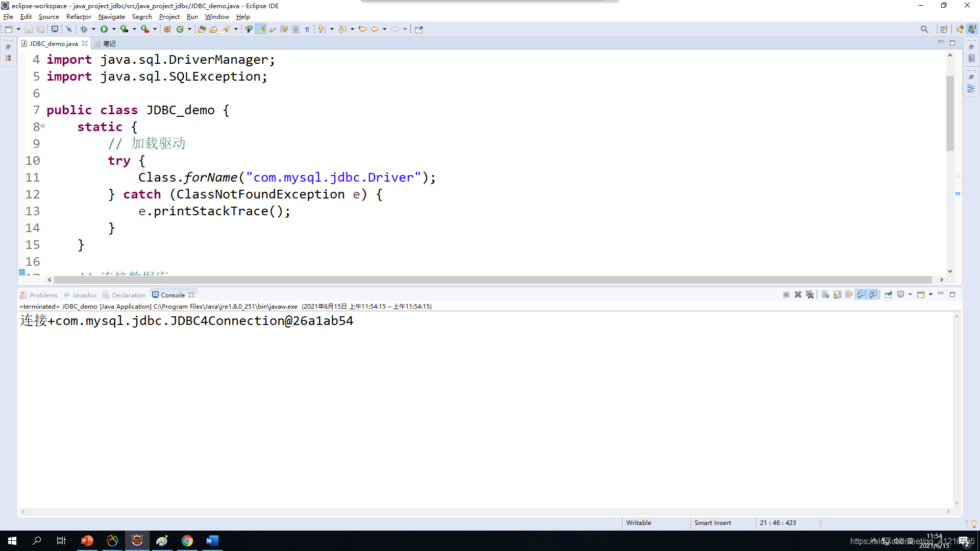Clear the Console output
The height and width of the screenshot is (551, 980).
tap(825, 294)
